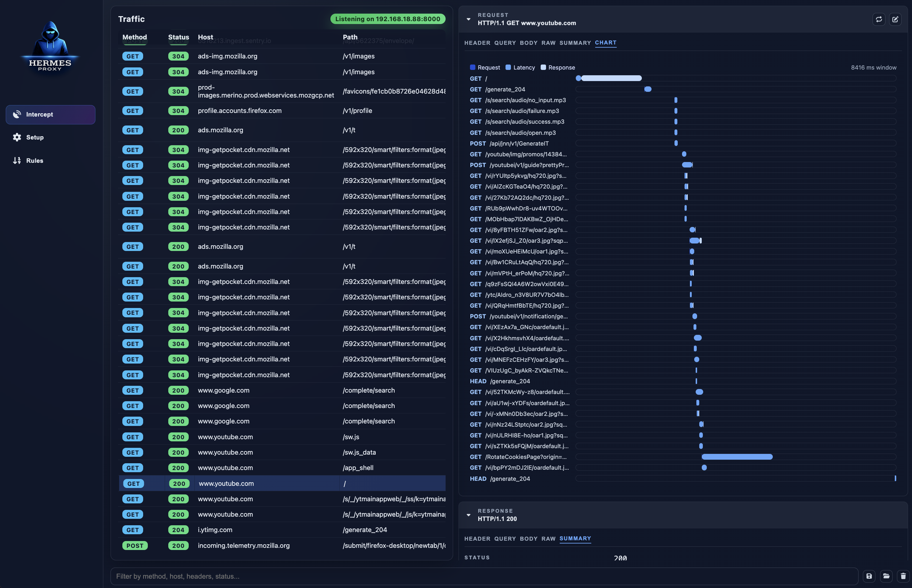912x588 pixels.
Task: Click the GET / response bar in chart
Action: [611, 78]
